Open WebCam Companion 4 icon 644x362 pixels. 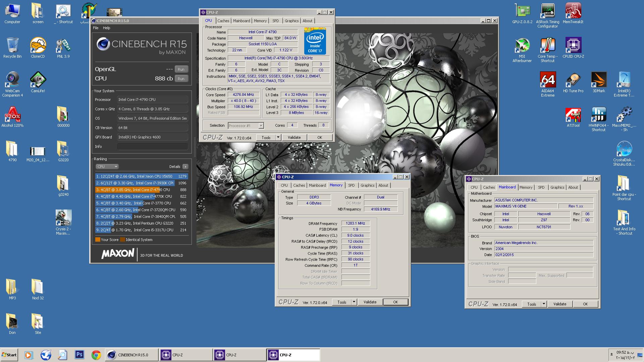[12, 84]
